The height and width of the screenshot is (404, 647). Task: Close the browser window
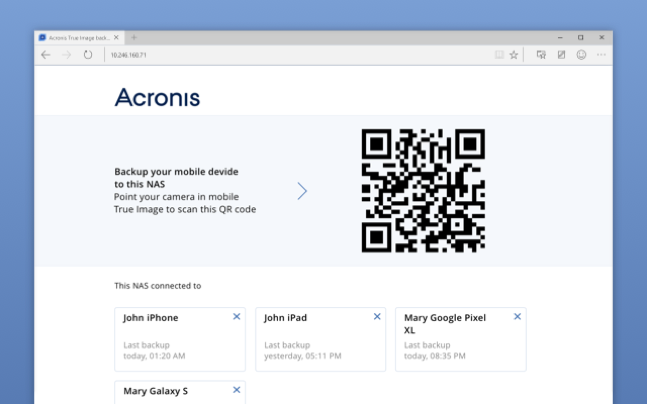coord(602,37)
